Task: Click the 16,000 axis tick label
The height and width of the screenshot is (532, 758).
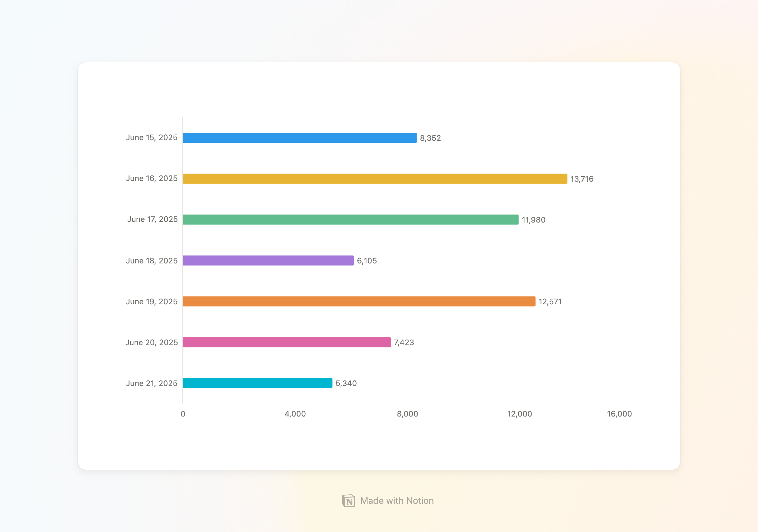Action: tap(619, 414)
